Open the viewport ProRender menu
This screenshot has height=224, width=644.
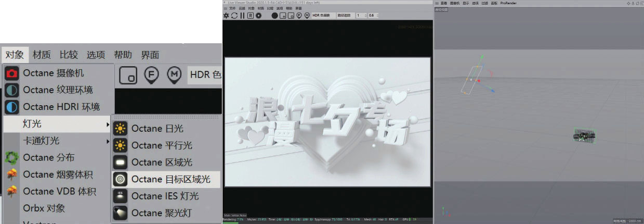[x=508, y=3]
